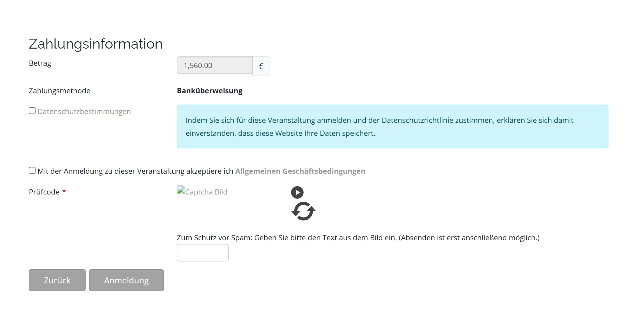The image size is (644, 327).
Task: Click the Datenschutzbestimmungen label text
Action: coord(84,112)
